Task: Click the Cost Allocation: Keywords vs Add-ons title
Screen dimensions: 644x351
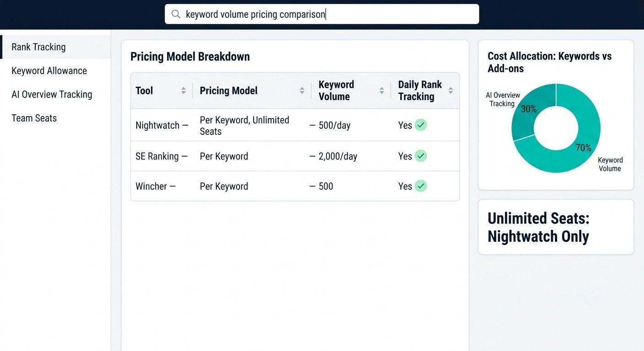Action: point(549,63)
